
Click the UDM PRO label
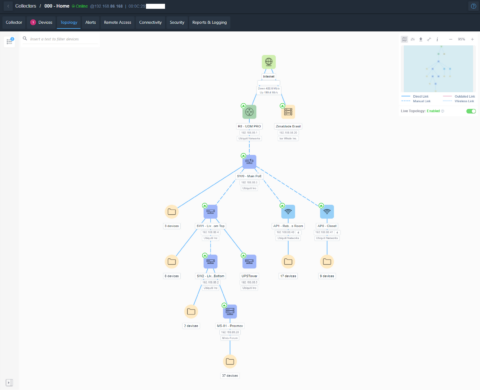point(249,126)
